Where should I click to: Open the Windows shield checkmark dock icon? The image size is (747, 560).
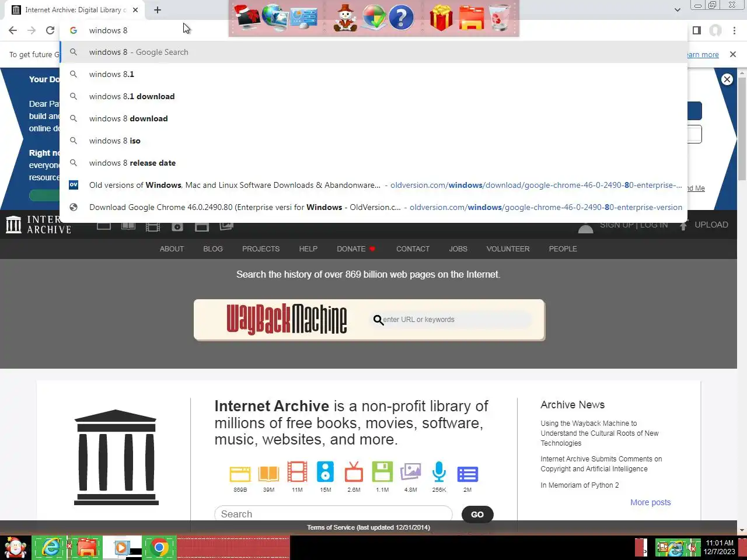tap(374, 17)
